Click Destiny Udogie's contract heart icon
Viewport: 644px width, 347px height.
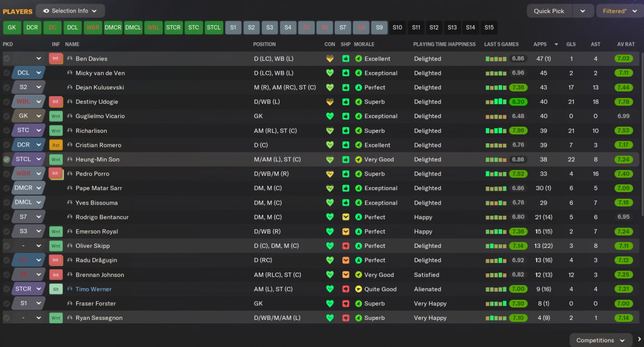tap(330, 102)
